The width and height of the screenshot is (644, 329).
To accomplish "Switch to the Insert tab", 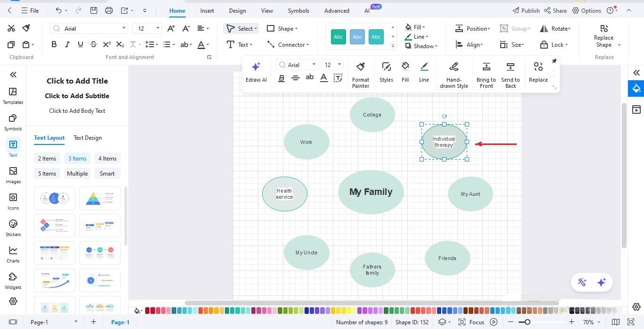I will pyautogui.click(x=207, y=10).
